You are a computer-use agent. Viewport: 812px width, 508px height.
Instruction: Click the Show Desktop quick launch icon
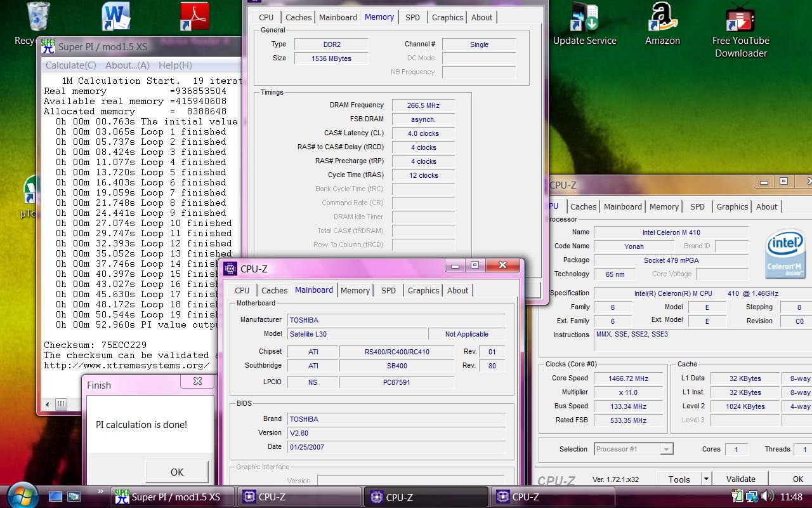(56, 497)
